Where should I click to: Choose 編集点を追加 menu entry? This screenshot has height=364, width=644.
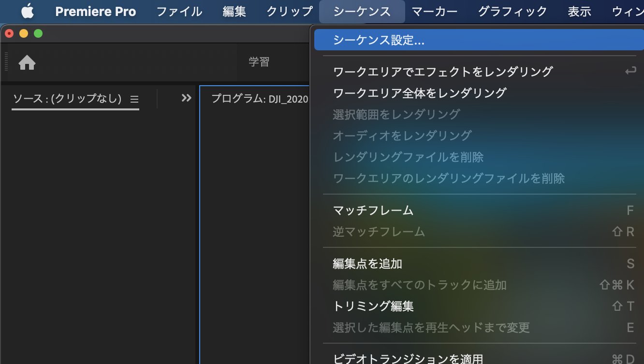click(x=479, y=264)
